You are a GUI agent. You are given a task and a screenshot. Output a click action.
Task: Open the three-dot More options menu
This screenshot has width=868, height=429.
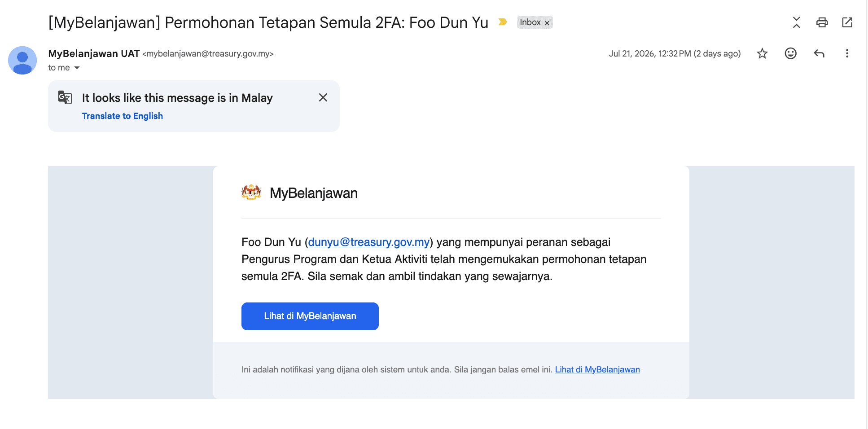tap(847, 53)
